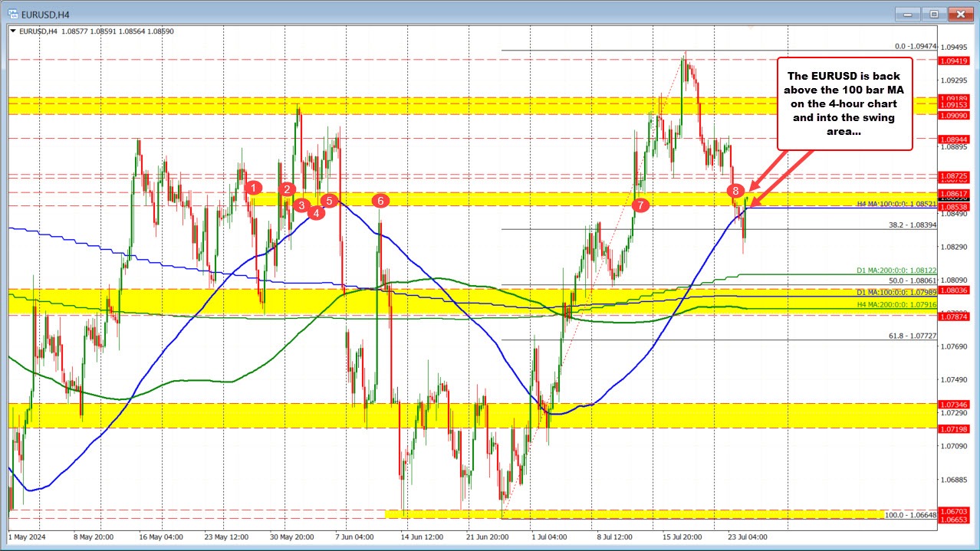Select the annotation box about the 100 bar MA
This screenshot has height=551, width=980.
point(844,103)
